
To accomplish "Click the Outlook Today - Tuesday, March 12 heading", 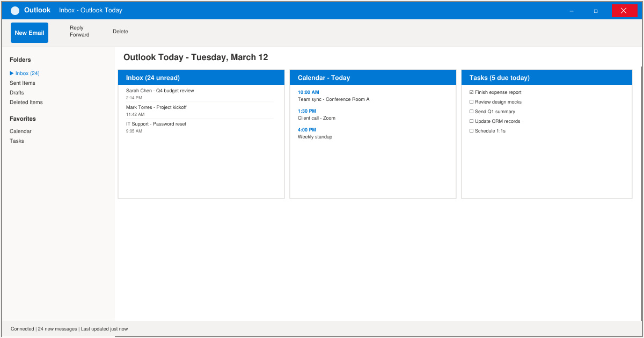I will pyautogui.click(x=196, y=57).
